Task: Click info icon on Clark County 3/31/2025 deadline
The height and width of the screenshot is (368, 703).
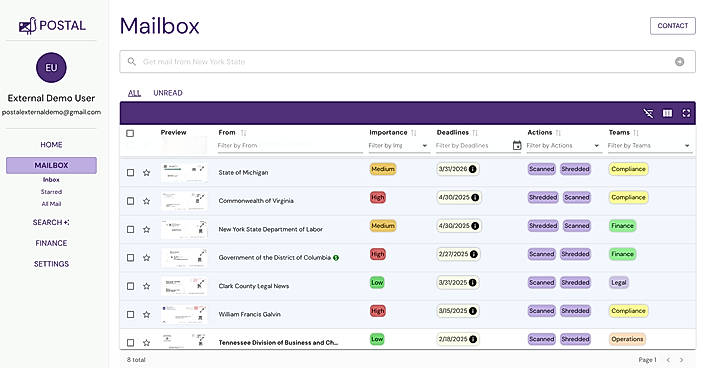Action: pyautogui.click(x=473, y=282)
